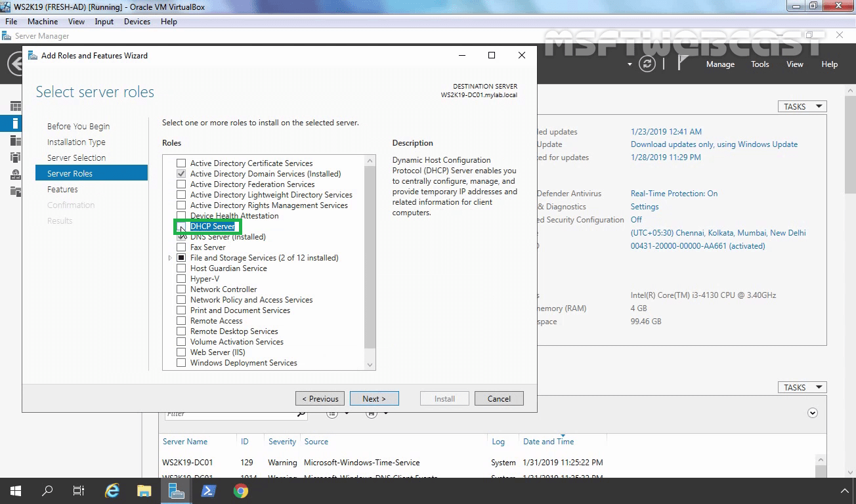Screen dimensions: 856x504
Task: Click the Server Manager title bar icon
Action: [7, 36]
